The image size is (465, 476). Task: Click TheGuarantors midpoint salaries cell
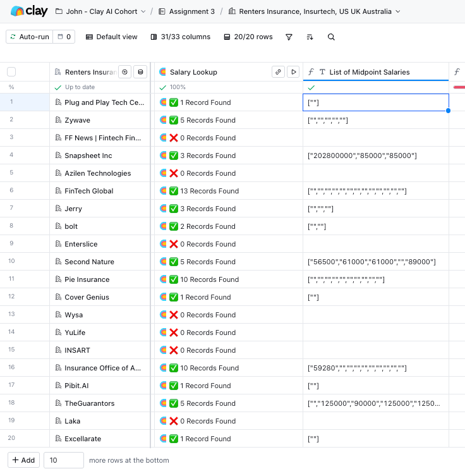376,403
